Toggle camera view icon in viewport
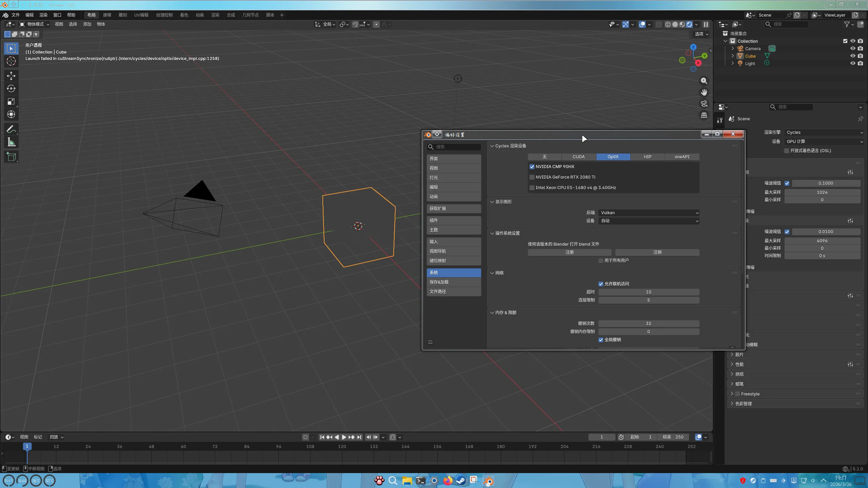Image resolution: width=868 pixels, height=488 pixels. [x=704, y=104]
